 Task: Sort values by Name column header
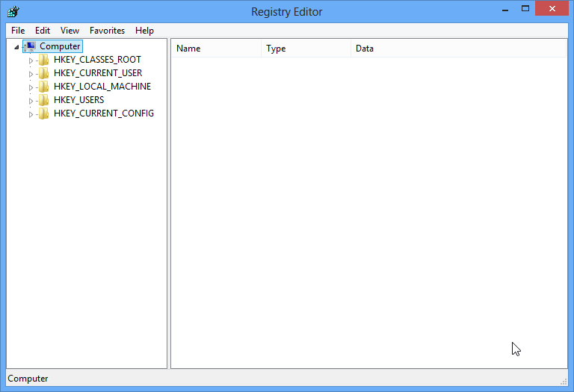pyautogui.click(x=216, y=49)
